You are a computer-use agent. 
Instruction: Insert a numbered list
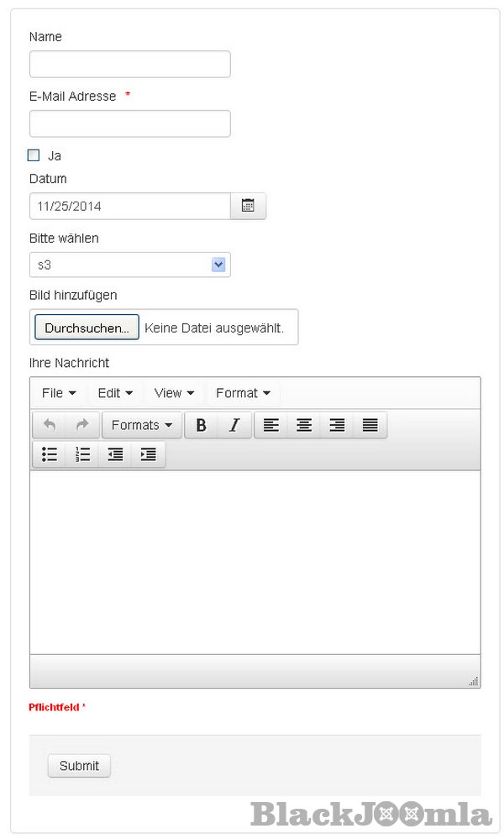82,454
